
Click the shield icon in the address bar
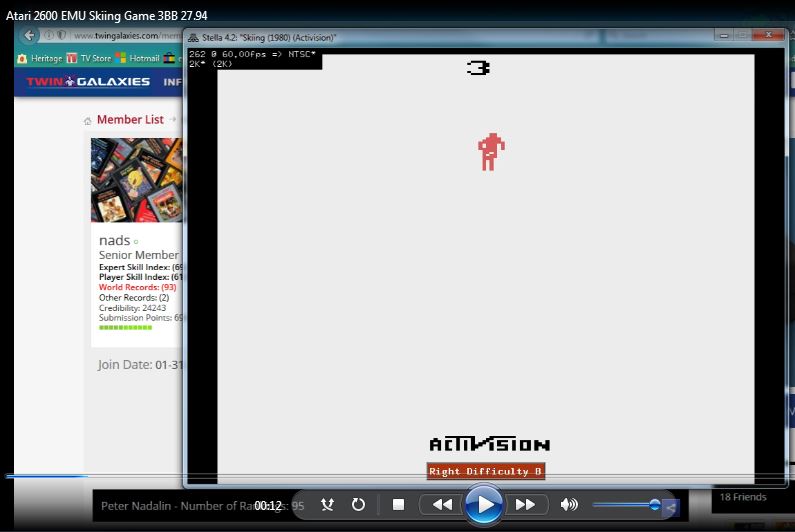coord(61,35)
